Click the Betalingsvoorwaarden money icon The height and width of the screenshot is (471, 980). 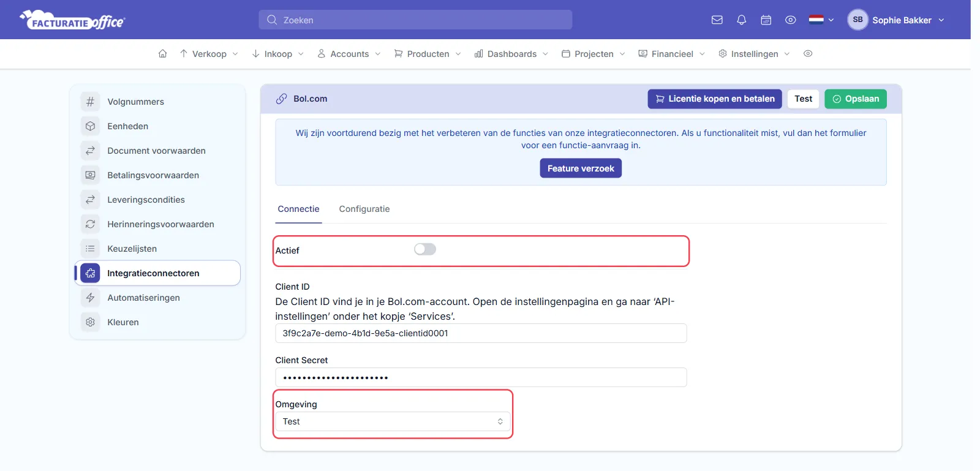(x=90, y=175)
